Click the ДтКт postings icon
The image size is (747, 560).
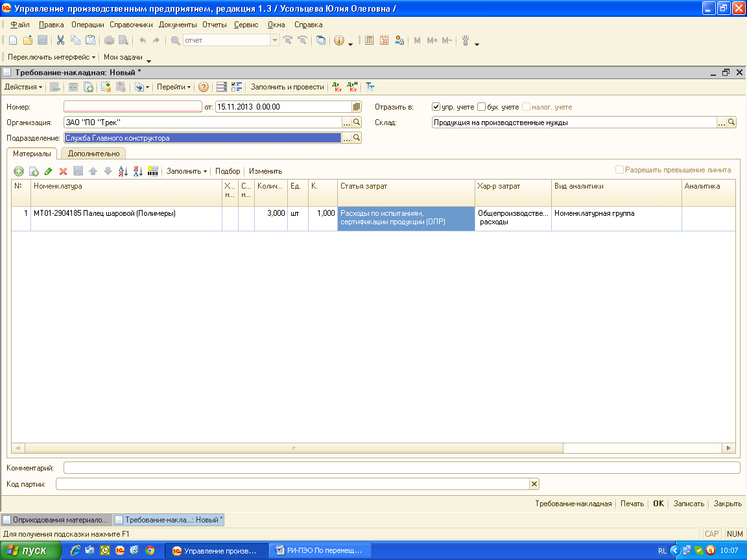[x=337, y=87]
